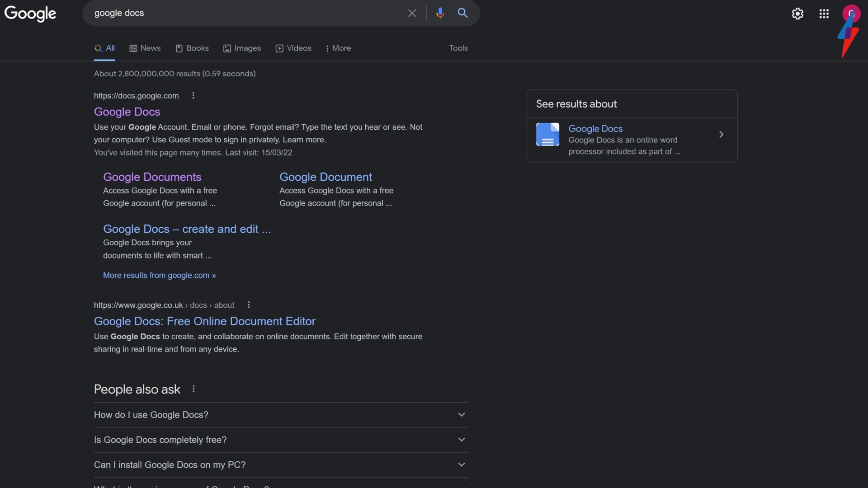Open options dots beside People also ask

(x=193, y=389)
